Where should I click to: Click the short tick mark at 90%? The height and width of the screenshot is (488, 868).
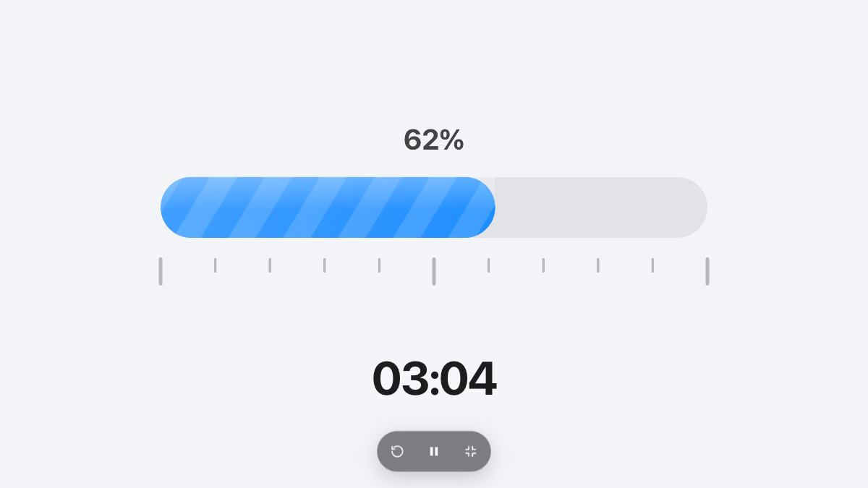tap(652, 265)
